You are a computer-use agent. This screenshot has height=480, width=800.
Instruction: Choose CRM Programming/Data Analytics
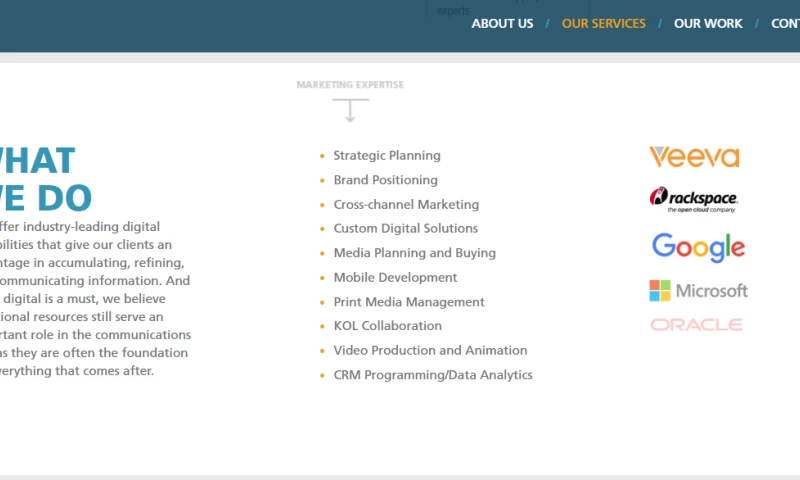point(432,376)
